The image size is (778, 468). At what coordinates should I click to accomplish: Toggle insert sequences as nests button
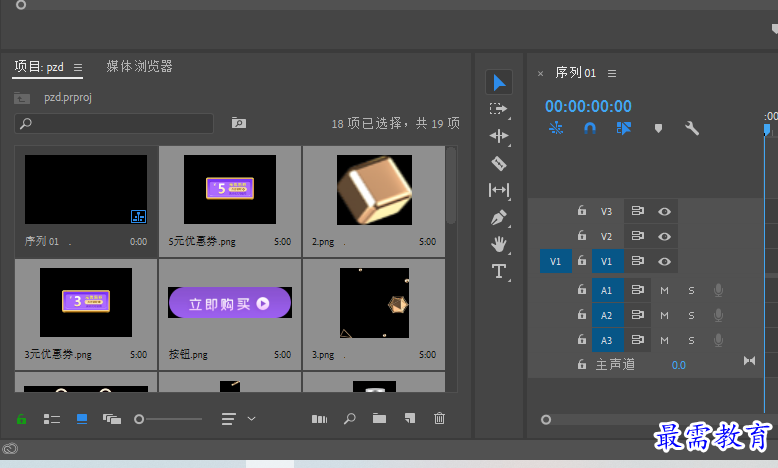pyautogui.click(x=556, y=129)
